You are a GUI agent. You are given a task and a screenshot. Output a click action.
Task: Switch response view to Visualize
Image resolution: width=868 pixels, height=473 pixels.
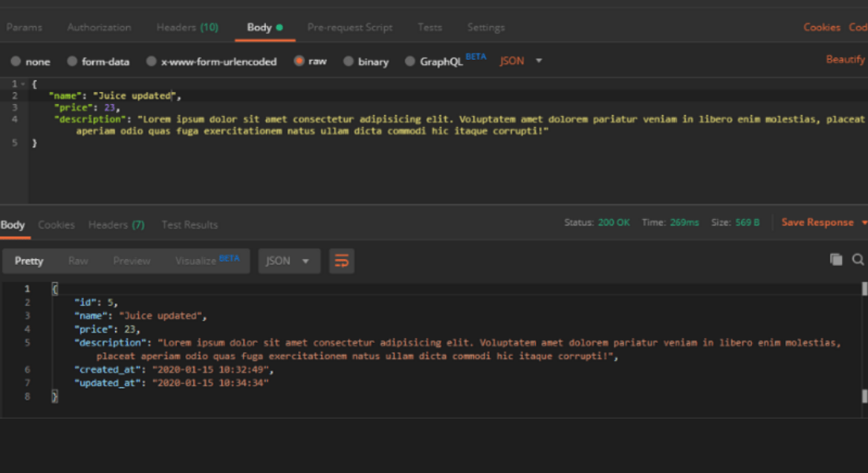(x=207, y=261)
